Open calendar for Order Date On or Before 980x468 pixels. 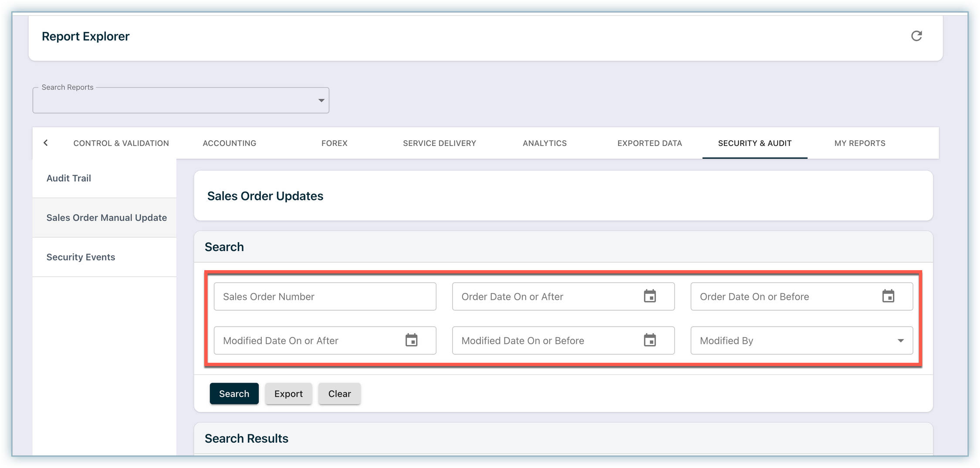tap(888, 296)
